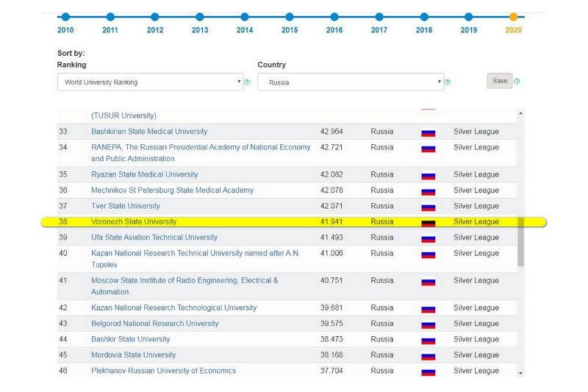Click the scroll down arrow of the table

click(x=521, y=373)
